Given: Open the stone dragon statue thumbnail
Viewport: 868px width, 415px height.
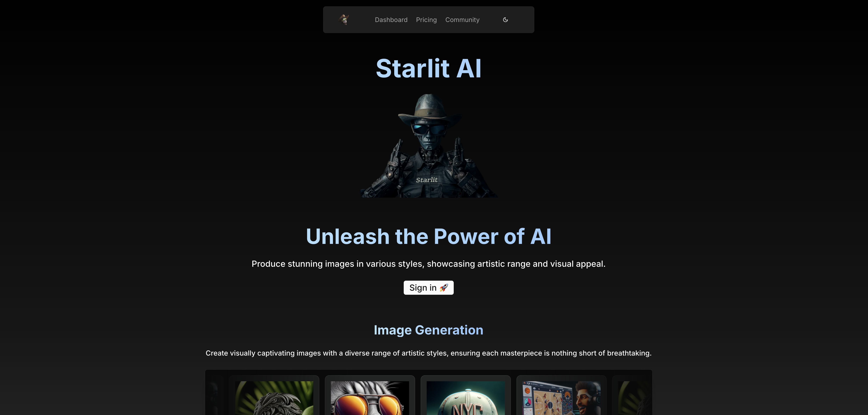Looking at the screenshot, I should tap(274, 398).
